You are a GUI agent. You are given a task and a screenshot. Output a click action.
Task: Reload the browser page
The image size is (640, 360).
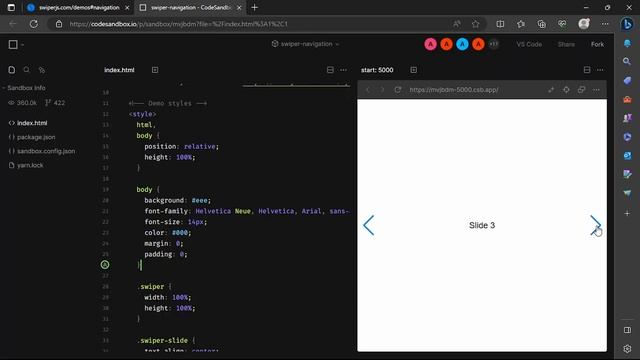pyautogui.click(x=33, y=24)
